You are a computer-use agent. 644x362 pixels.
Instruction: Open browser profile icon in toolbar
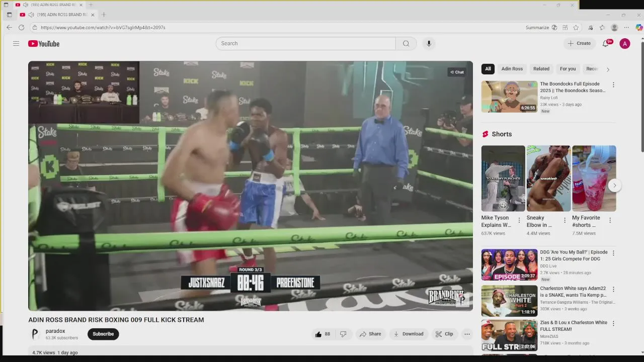pos(614,28)
